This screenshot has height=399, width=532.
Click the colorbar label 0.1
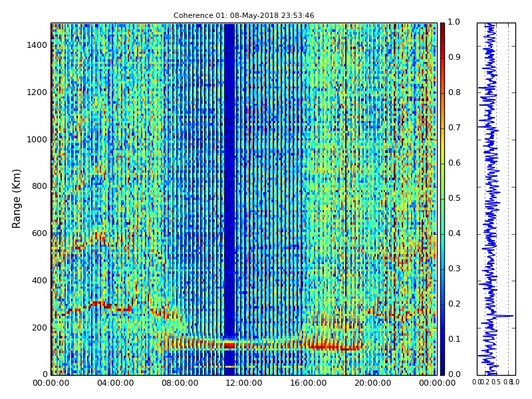454,340
